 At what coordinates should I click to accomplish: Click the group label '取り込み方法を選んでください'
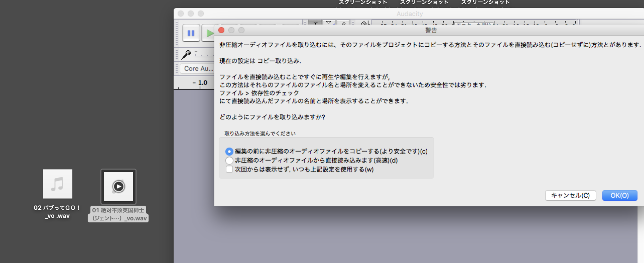[x=260, y=133]
